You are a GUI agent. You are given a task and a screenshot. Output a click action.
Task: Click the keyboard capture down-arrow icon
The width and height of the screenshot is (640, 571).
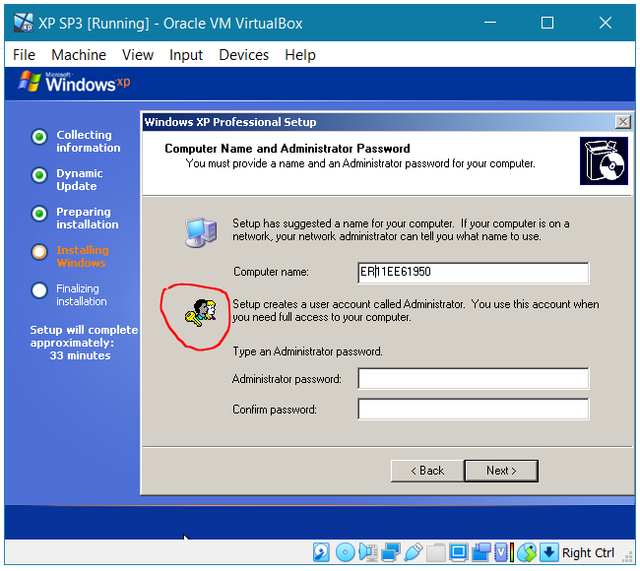pyautogui.click(x=549, y=552)
